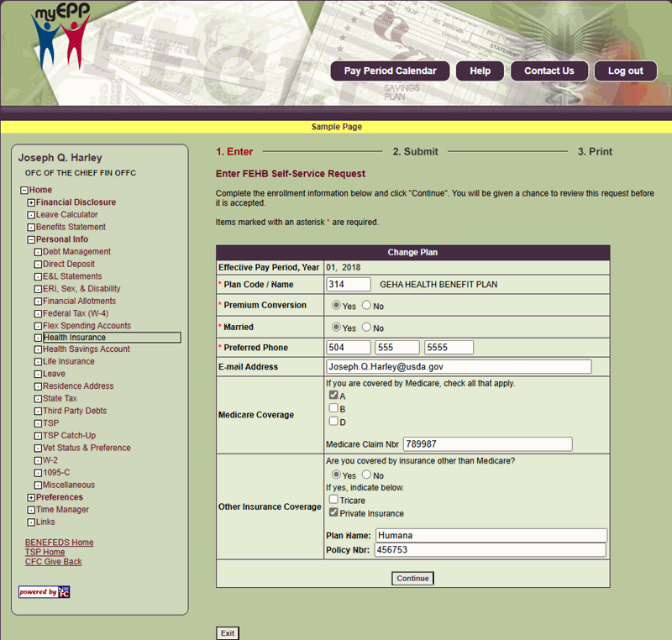Click the Exit button
672x640 pixels.
(x=228, y=633)
